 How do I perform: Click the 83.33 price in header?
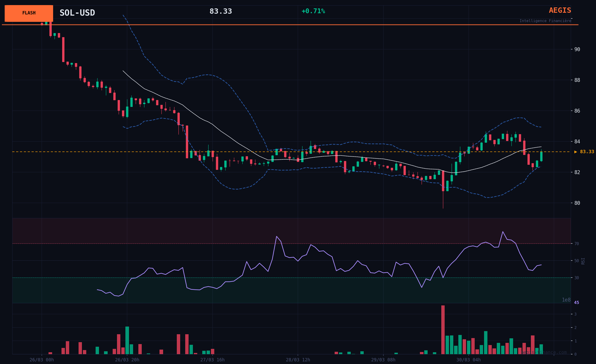[x=221, y=11]
